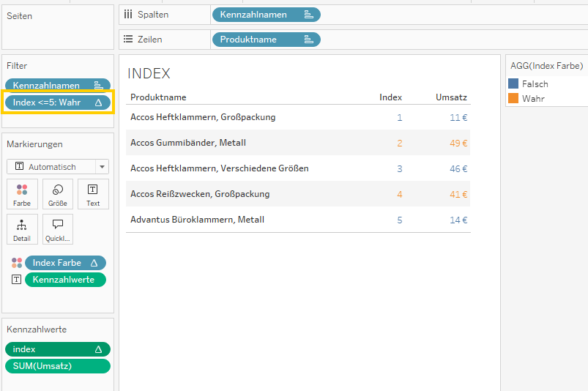Open the Automatisch mark type dropdown
This screenshot has width=588, height=391.
(x=58, y=167)
